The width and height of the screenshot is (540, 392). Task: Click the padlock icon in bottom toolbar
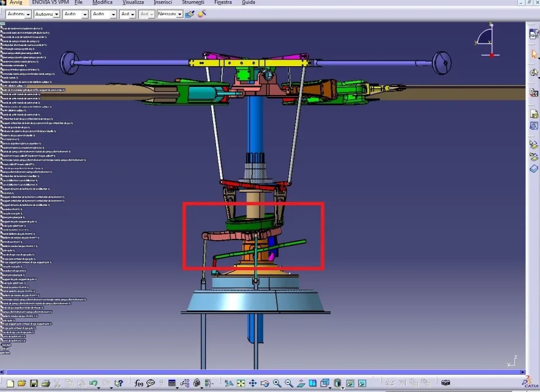(x=197, y=383)
